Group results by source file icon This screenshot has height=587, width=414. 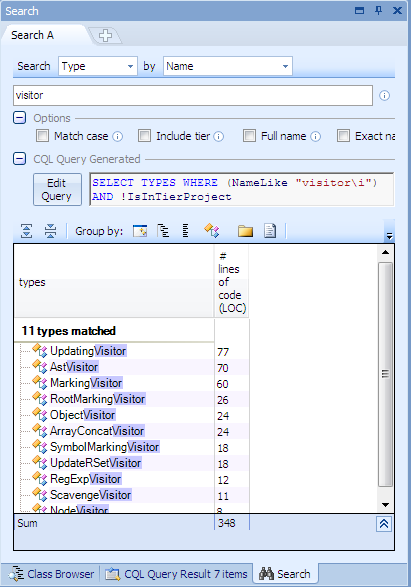pyautogui.click(x=270, y=231)
